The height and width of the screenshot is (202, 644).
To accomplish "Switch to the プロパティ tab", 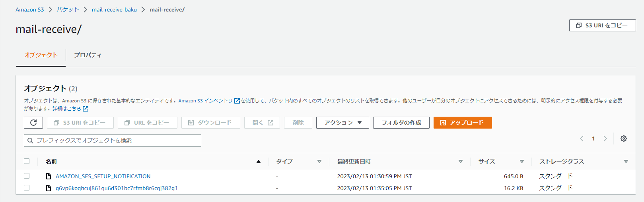I will point(88,55).
